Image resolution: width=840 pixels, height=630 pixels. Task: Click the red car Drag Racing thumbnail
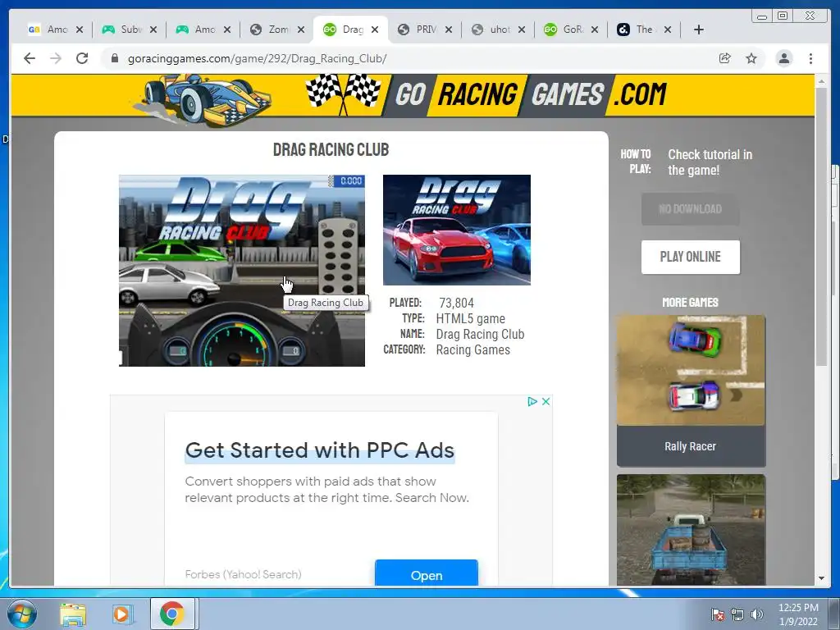point(456,230)
